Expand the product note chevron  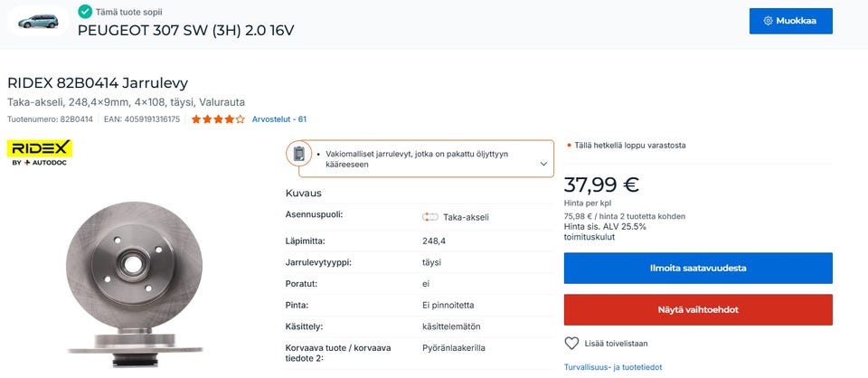(543, 165)
